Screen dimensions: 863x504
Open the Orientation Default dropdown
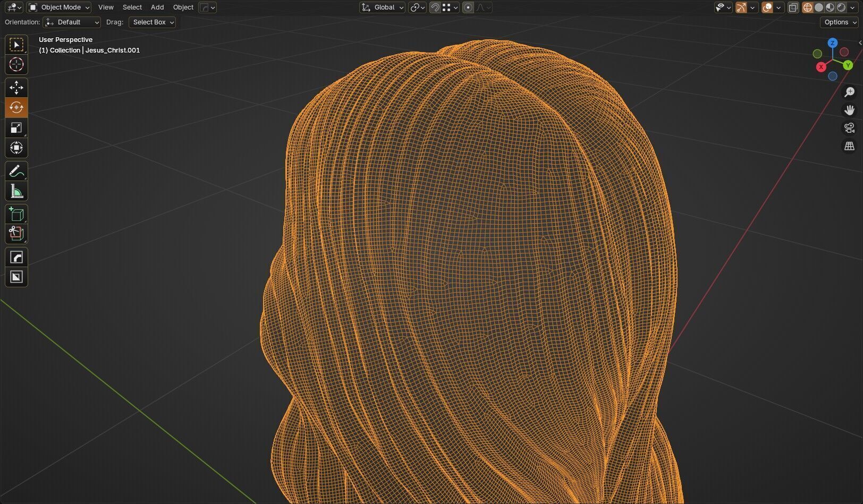click(72, 22)
